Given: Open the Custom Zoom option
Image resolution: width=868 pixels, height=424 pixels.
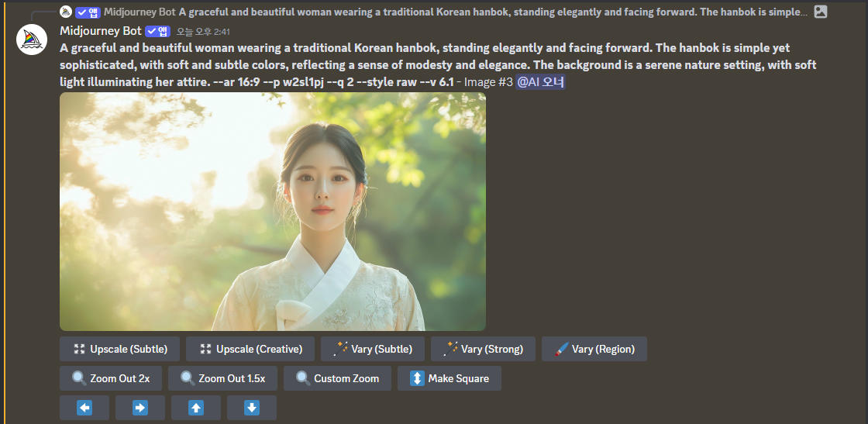Looking at the screenshot, I should tap(337, 378).
